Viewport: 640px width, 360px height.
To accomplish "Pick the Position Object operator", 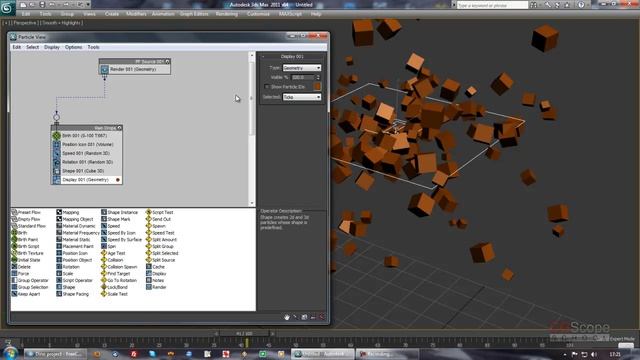I will coord(74,260).
